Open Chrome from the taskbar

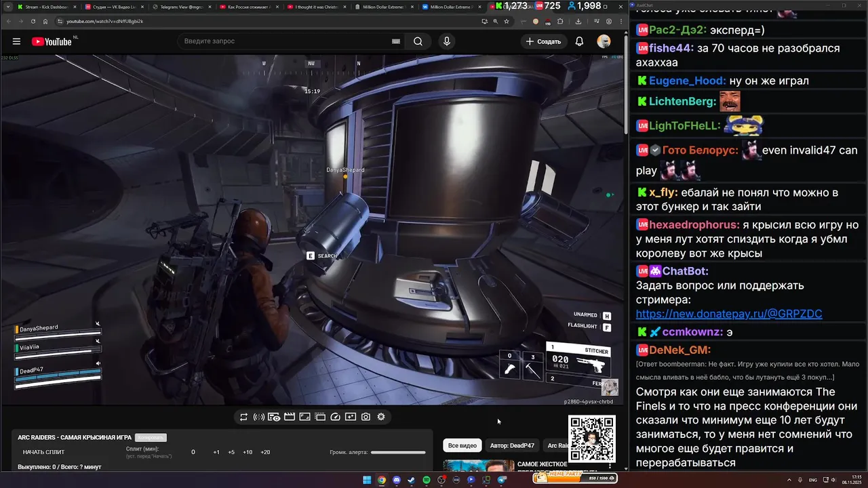coord(382,480)
